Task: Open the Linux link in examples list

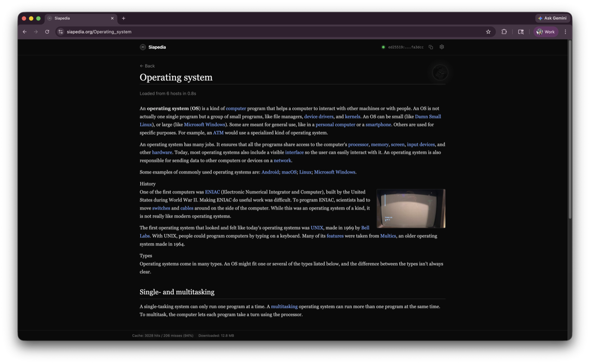Action: coord(305,172)
